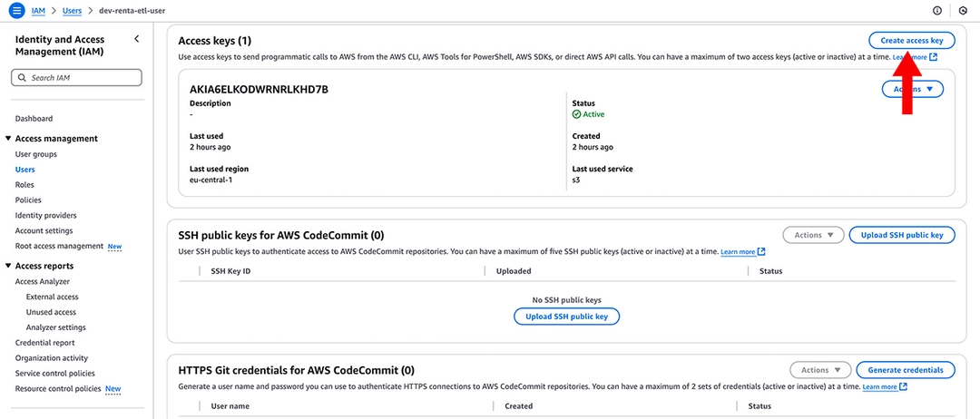Click the Create access key button
This screenshot has width=980, height=419.
click(912, 40)
